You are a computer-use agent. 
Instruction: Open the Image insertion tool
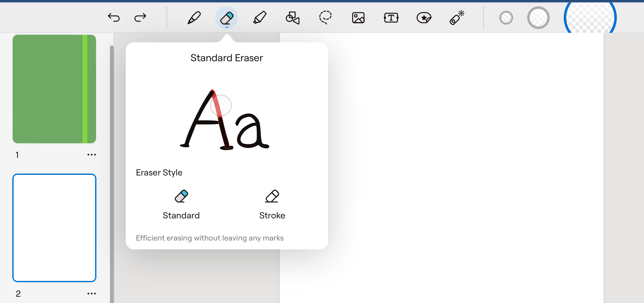(x=358, y=18)
